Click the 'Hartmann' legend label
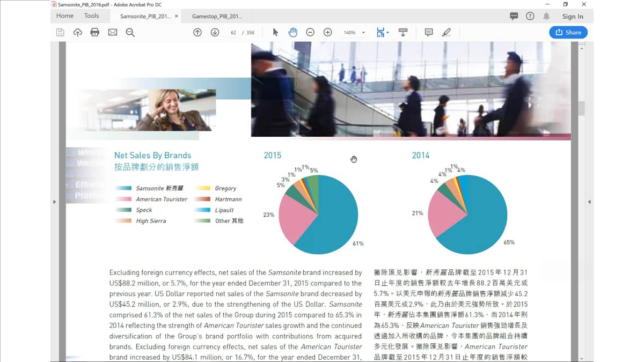Viewport: 644px width, 362px height. (x=229, y=199)
